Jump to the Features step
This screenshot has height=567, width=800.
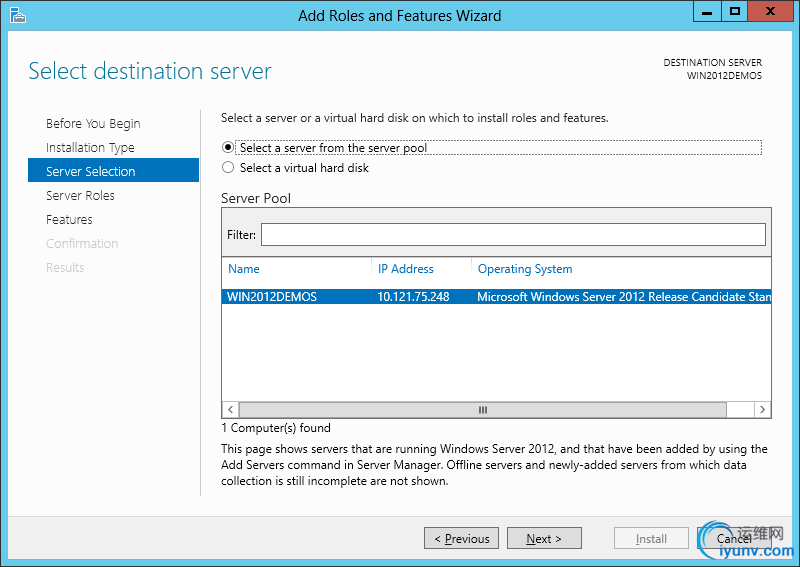(69, 219)
